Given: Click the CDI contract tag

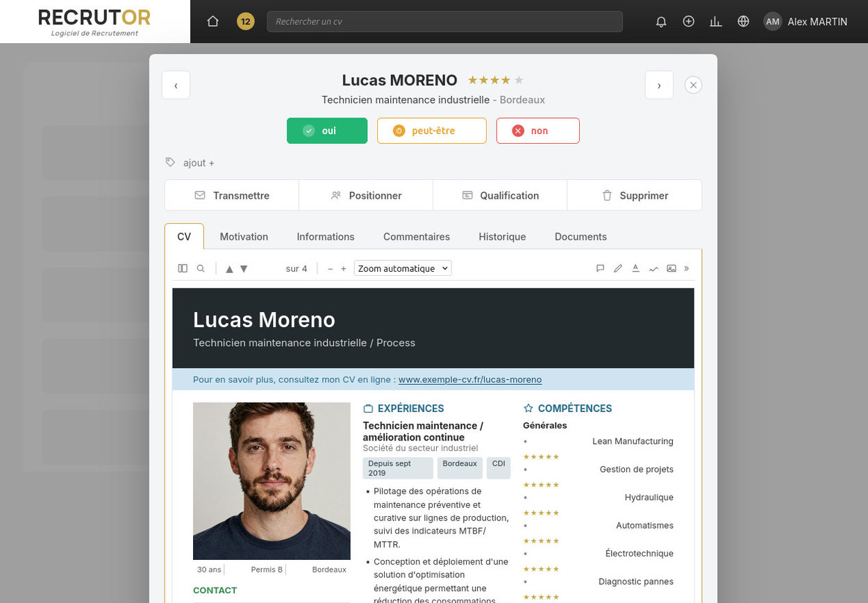Looking at the screenshot, I should coord(499,468).
